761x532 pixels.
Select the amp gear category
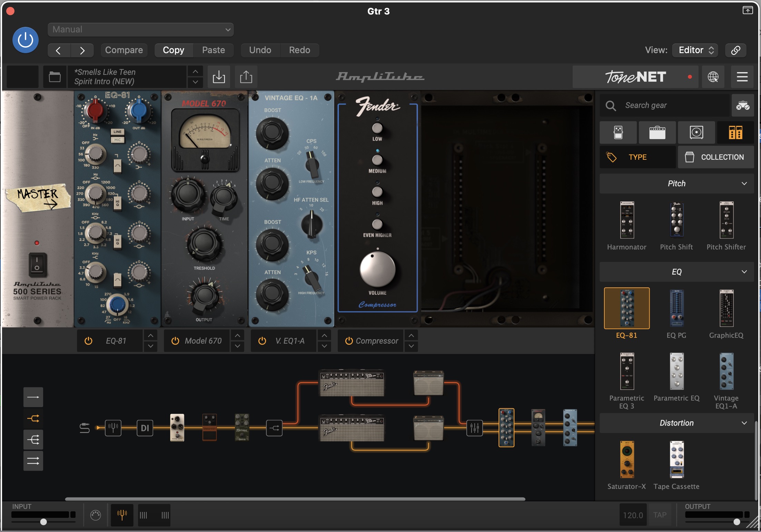tap(657, 132)
